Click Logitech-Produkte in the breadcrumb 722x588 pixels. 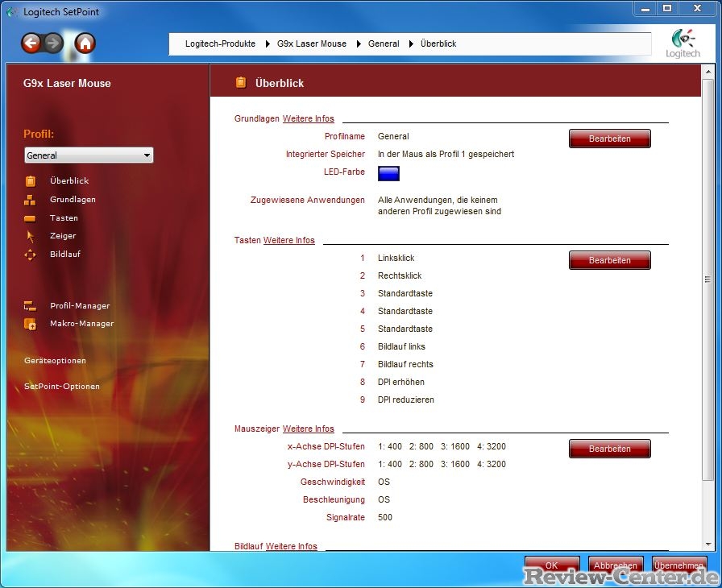click(x=220, y=43)
